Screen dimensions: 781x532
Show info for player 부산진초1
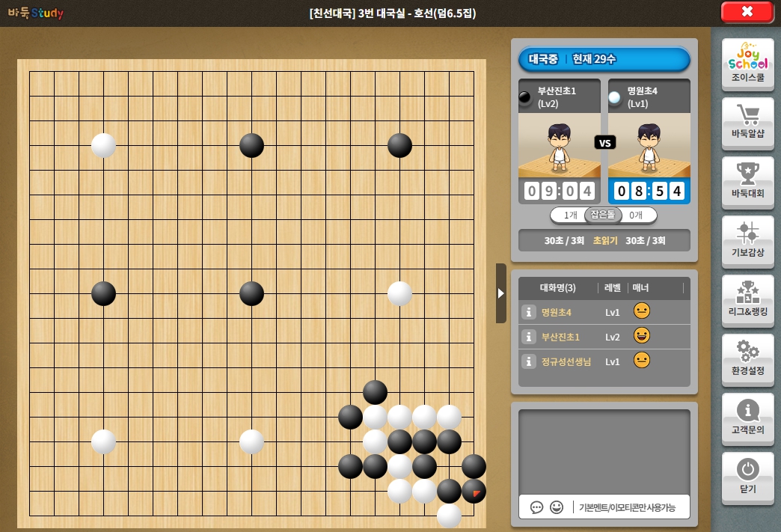528,337
